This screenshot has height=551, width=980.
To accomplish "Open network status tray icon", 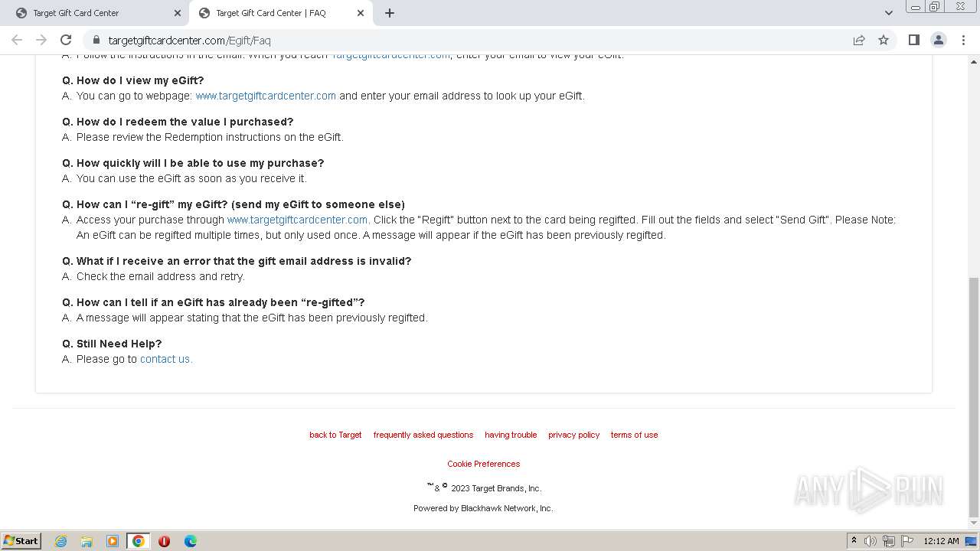I will (x=889, y=541).
